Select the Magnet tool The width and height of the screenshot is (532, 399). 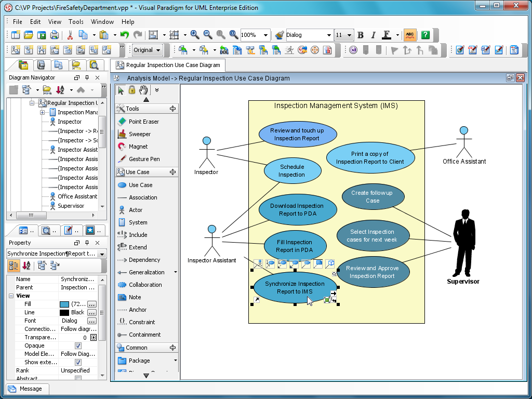coord(137,146)
